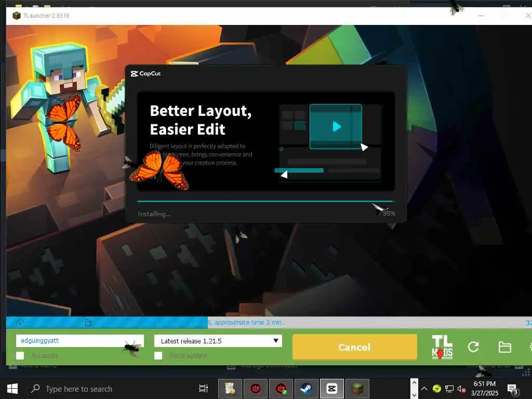Open the network tray icon
Screen dimensions: 532x399
449,389
